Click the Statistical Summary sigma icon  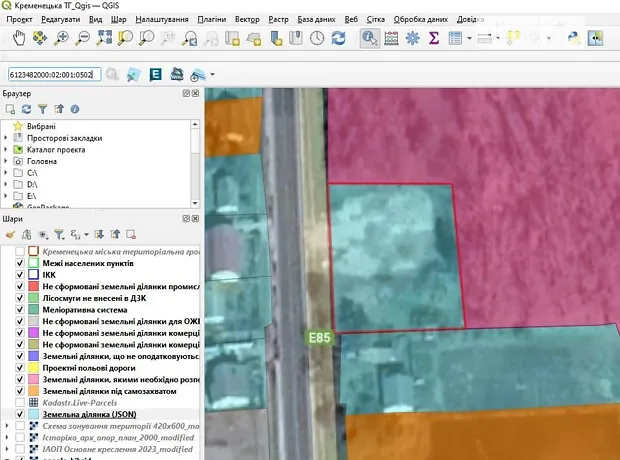(435, 38)
